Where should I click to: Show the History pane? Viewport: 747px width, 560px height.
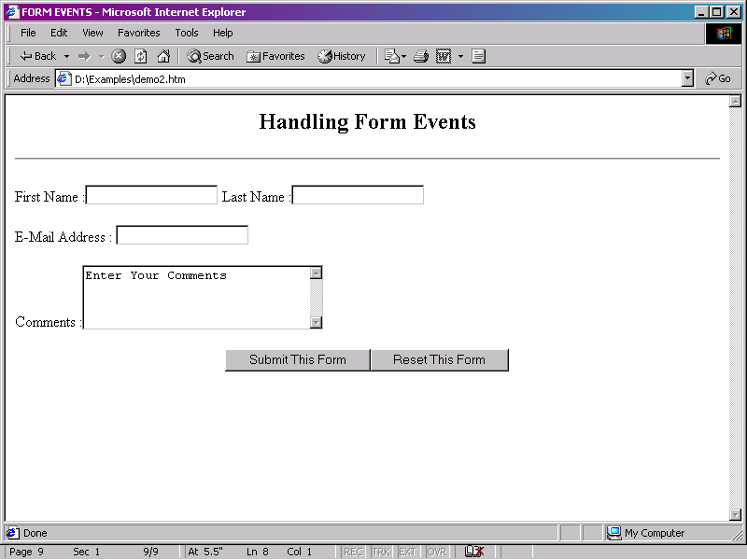tap(342, 56)
